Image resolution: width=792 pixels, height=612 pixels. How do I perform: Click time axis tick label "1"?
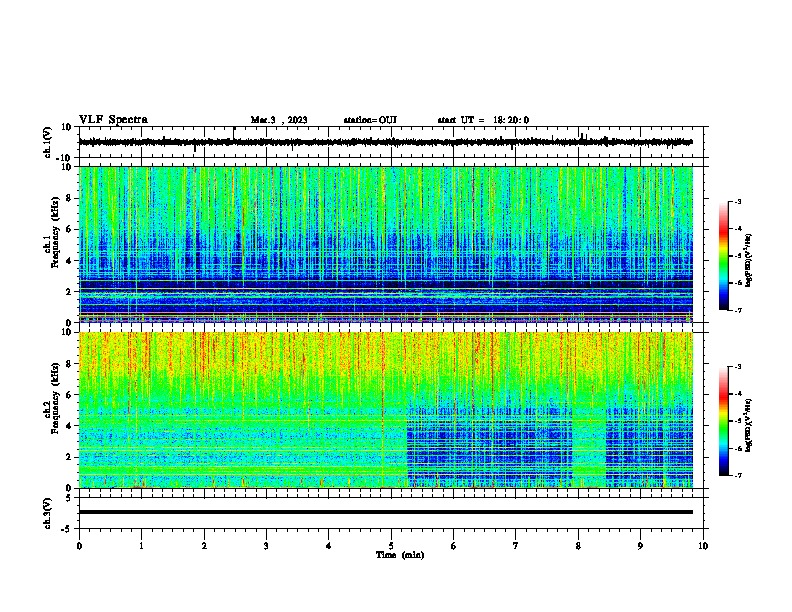(x=141, y=546)
